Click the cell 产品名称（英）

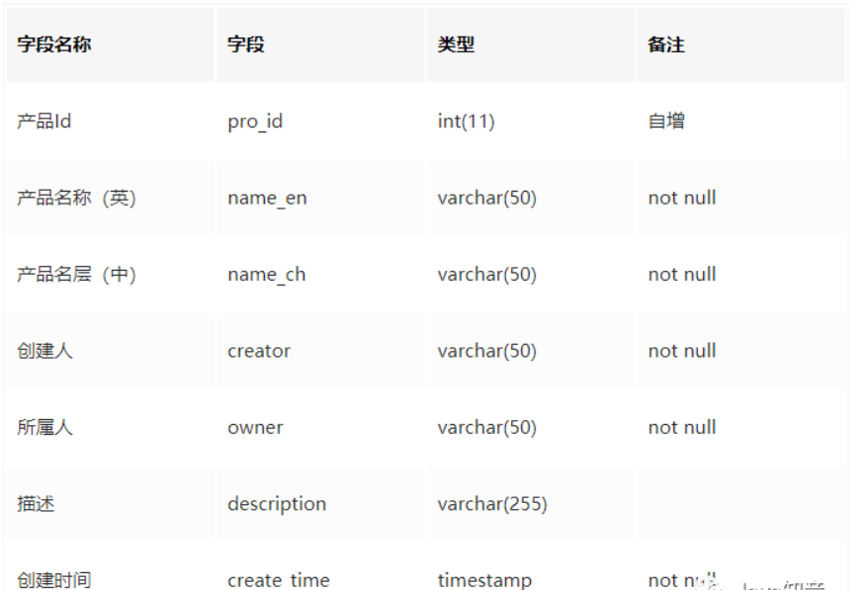pyautogui.click(x=110, y=198)
